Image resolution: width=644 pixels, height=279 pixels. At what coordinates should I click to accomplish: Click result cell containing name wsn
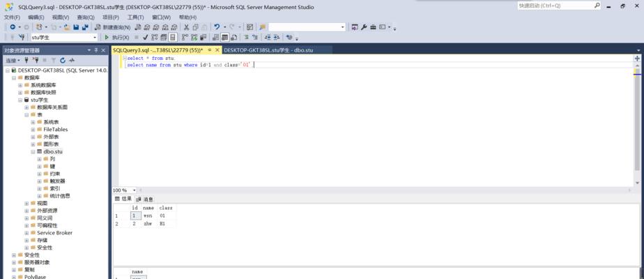148,216
